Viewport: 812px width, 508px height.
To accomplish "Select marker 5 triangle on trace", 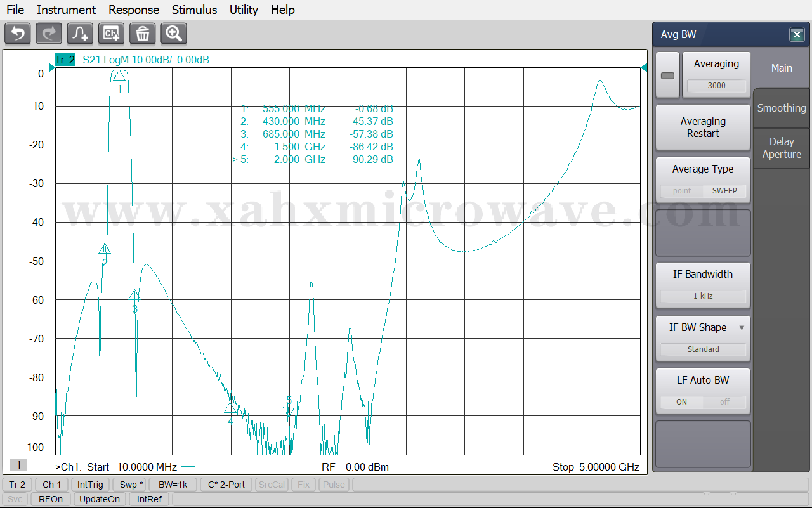I will 289,412.
